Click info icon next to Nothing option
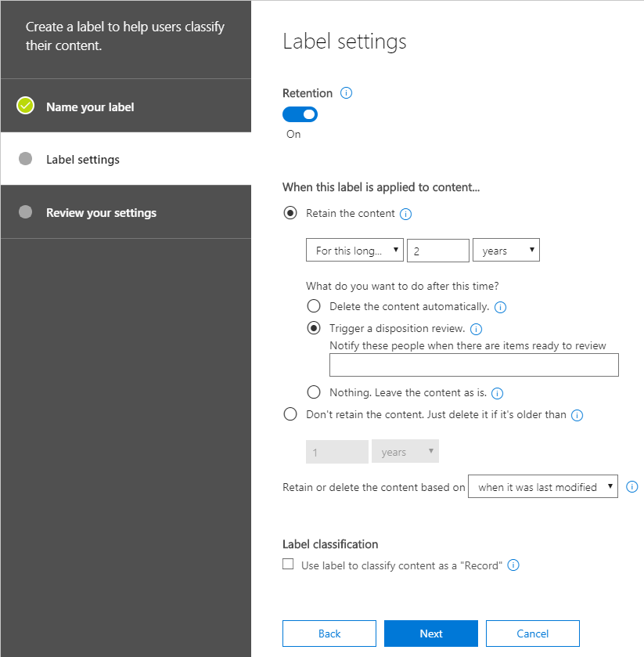This screenshot has width=644, height=657. 496,393
